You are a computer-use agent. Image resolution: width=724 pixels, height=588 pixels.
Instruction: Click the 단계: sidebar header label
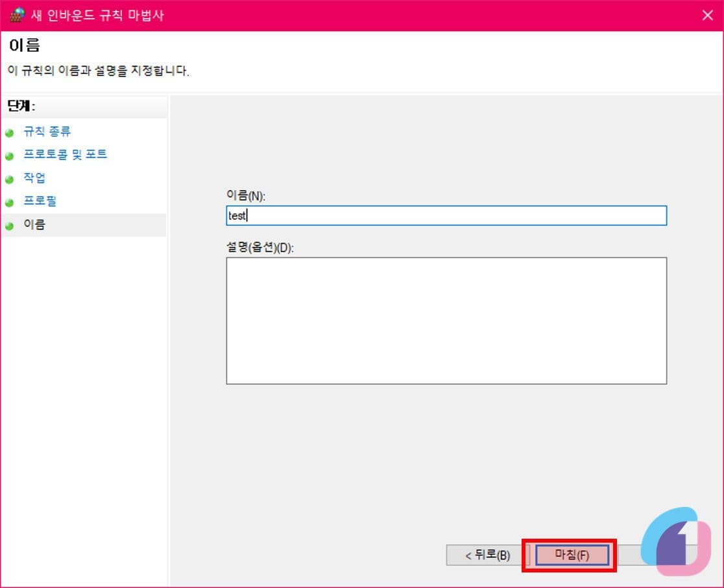(21, 106)
